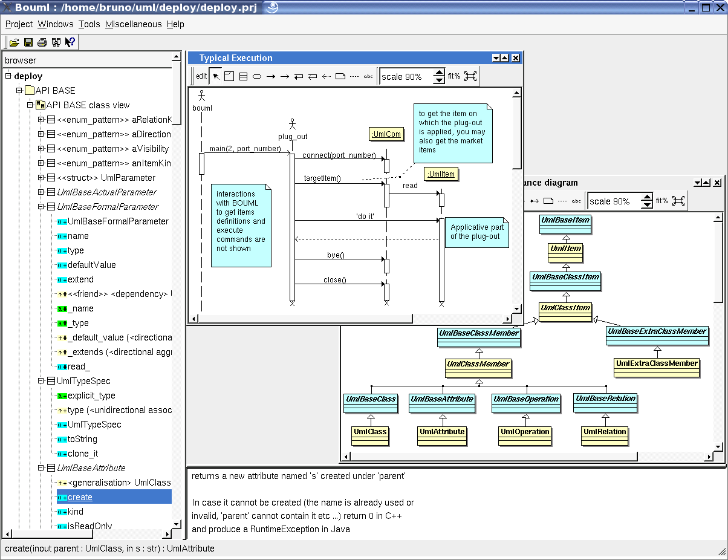Click fit% in inheritance diagram toolbar
This screenshot has height=560, width=728.
662,201
